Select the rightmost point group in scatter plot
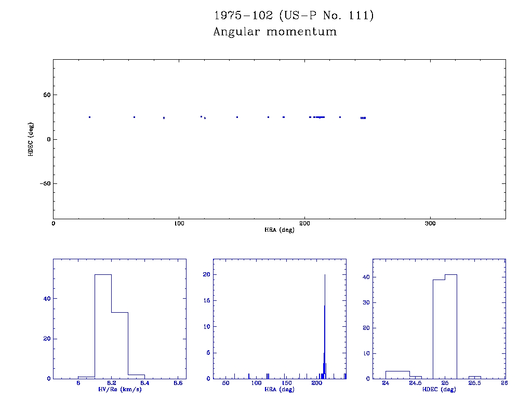The width and height of the screenshot is (532, 399). coord(363,118)
